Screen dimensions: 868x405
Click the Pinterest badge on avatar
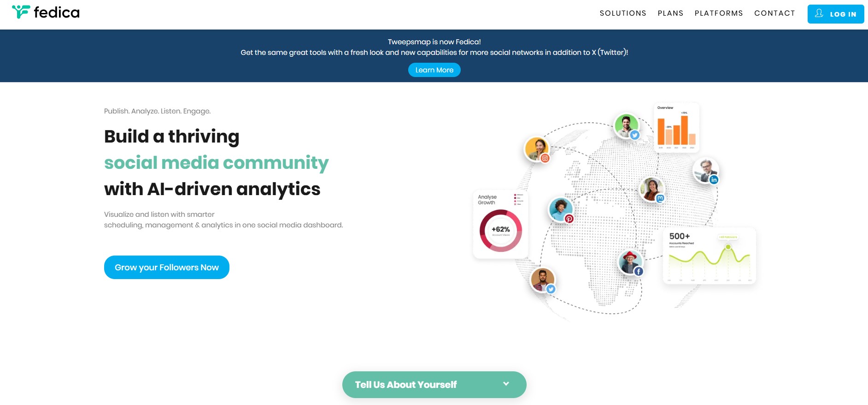tap(569, 219)
